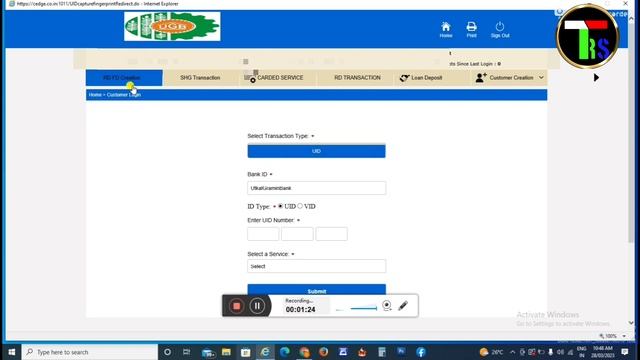Go to Home in the top bar
Image resolution: width=640 pixels, height=360 pixels.
446,29
